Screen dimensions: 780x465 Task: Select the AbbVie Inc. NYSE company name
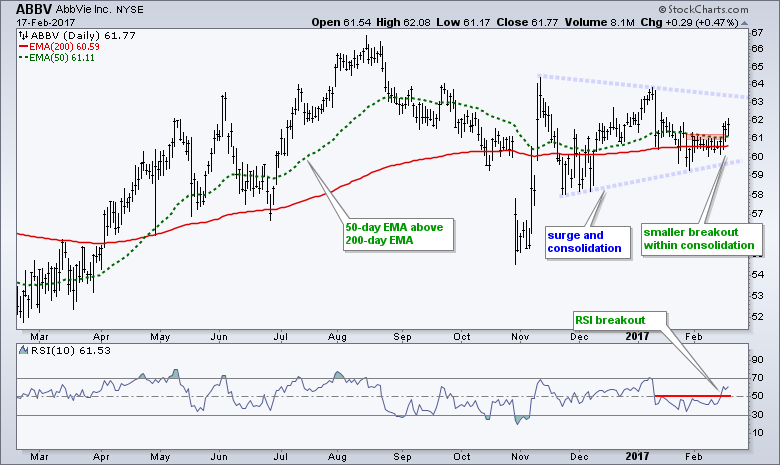pos(99,10)
